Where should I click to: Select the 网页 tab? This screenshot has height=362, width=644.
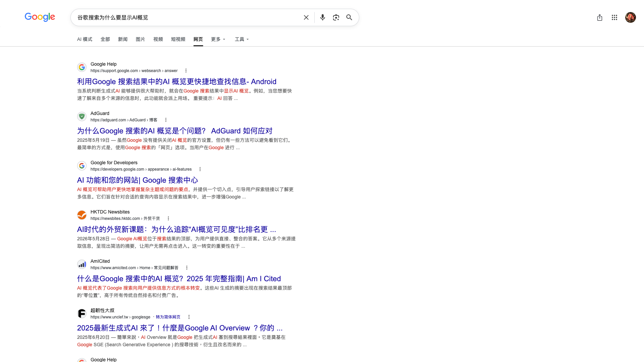tap(198, 39)
